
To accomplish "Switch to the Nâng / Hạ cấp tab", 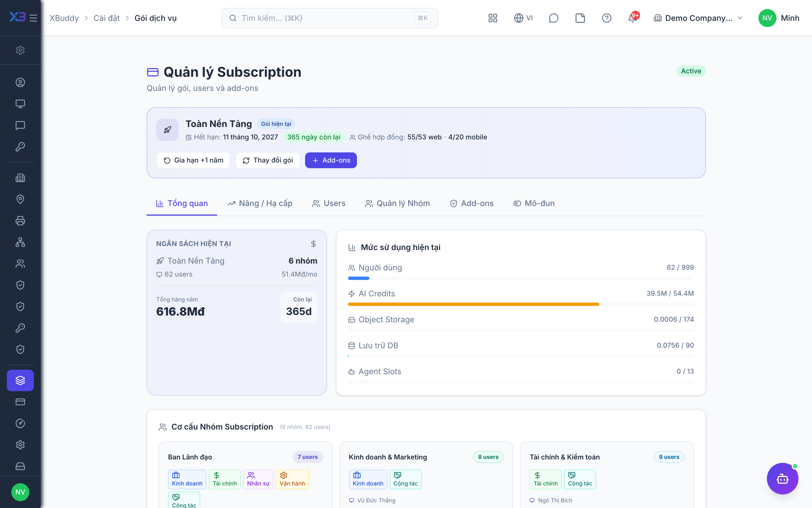I will pos(260,203).
